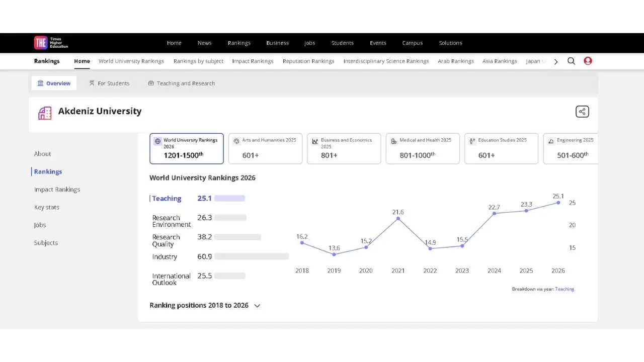The width and height of the screenshot is (644, 362).
Task: Click the Times Higher Education logo
Action: [51, 43]
